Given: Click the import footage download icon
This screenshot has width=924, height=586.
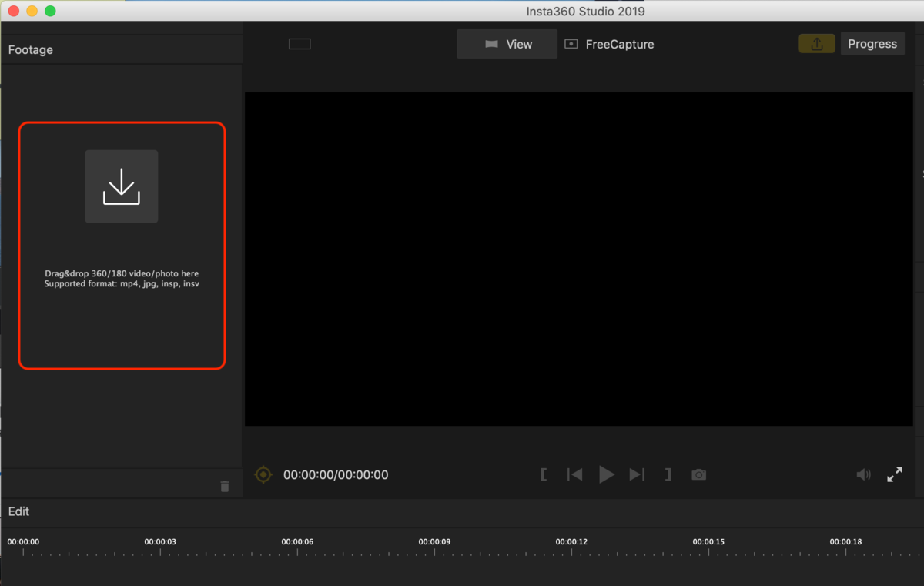Looking at the screenshot, I should pos(122,187).
